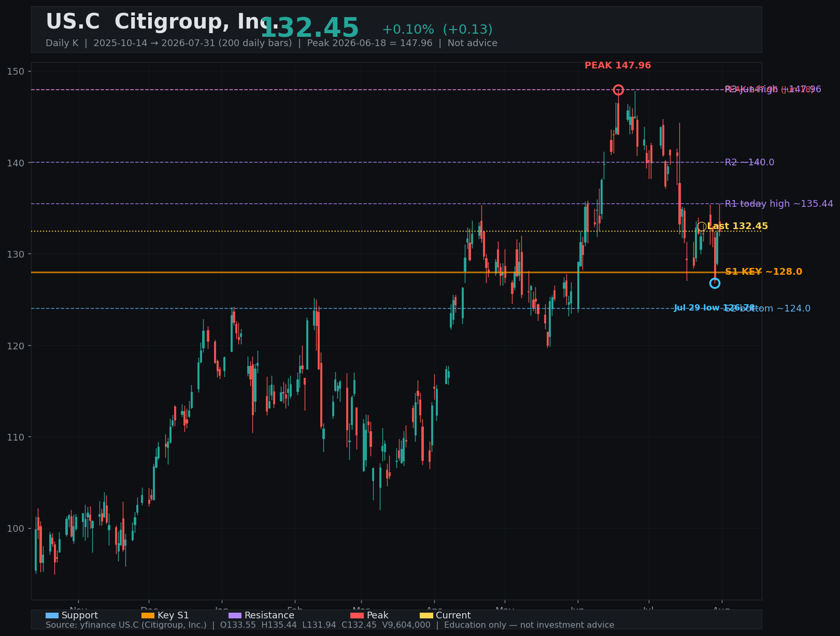Click the 110 y-axis tick label

17,437
